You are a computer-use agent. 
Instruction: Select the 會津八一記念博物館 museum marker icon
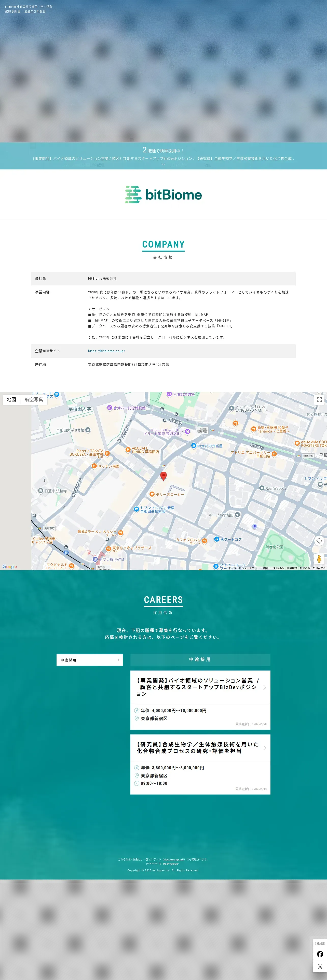click(x=110, y=408)
